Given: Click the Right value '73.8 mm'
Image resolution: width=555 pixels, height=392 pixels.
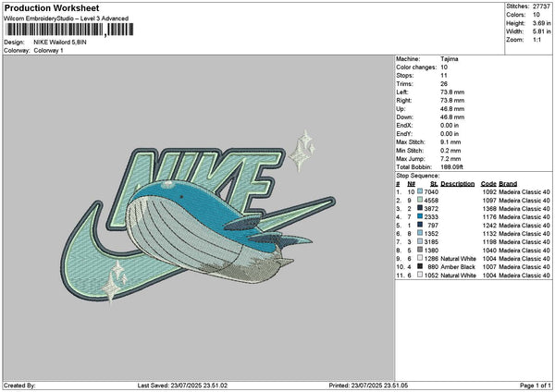Looking at the screenshot, I should point(452,101).
